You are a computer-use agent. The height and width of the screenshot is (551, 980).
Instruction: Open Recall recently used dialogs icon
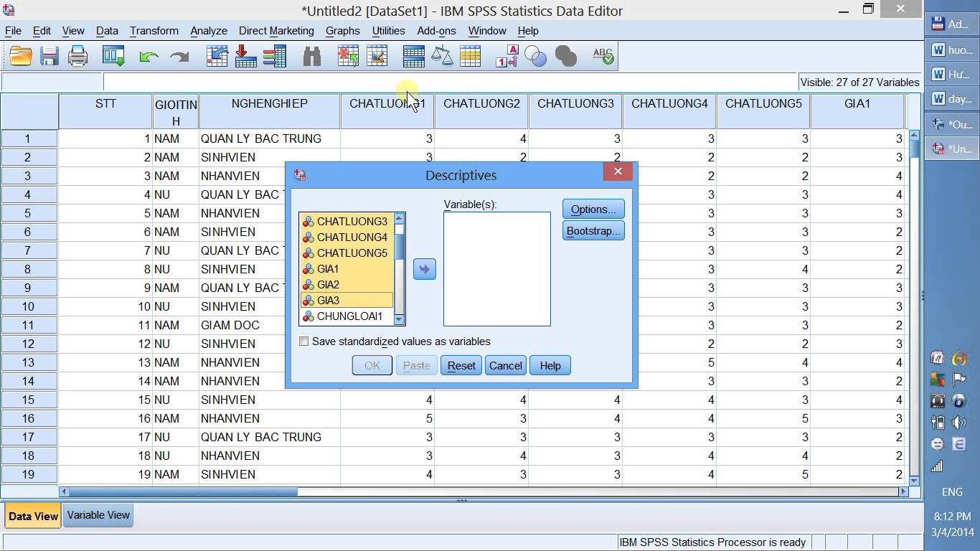(113, 56)
